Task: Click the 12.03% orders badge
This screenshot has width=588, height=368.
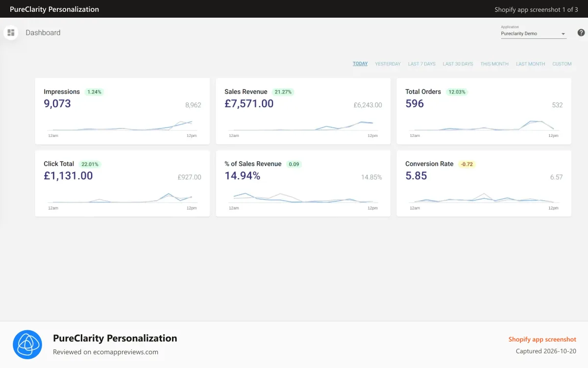Action: click(457, 92)
